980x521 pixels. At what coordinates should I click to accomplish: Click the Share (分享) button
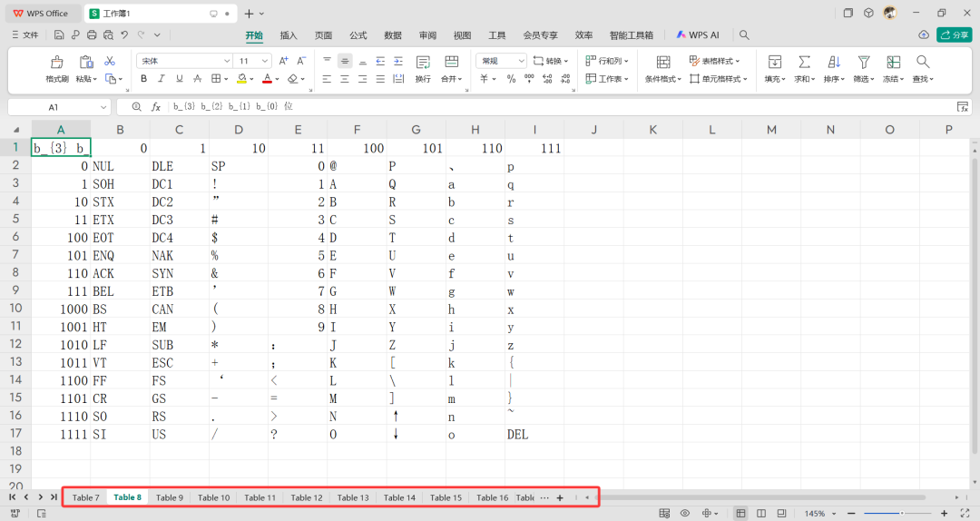tap(955, 34)
